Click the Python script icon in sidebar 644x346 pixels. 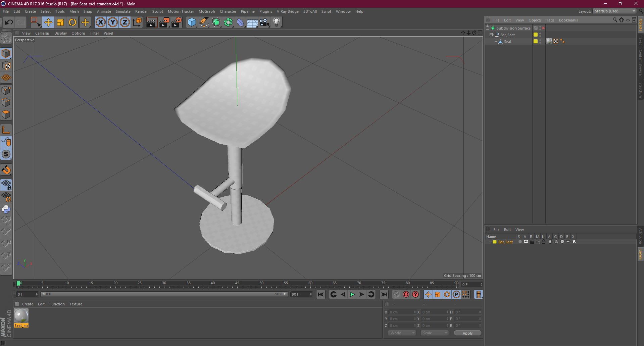pyautogui.click(x=6, y=209)
